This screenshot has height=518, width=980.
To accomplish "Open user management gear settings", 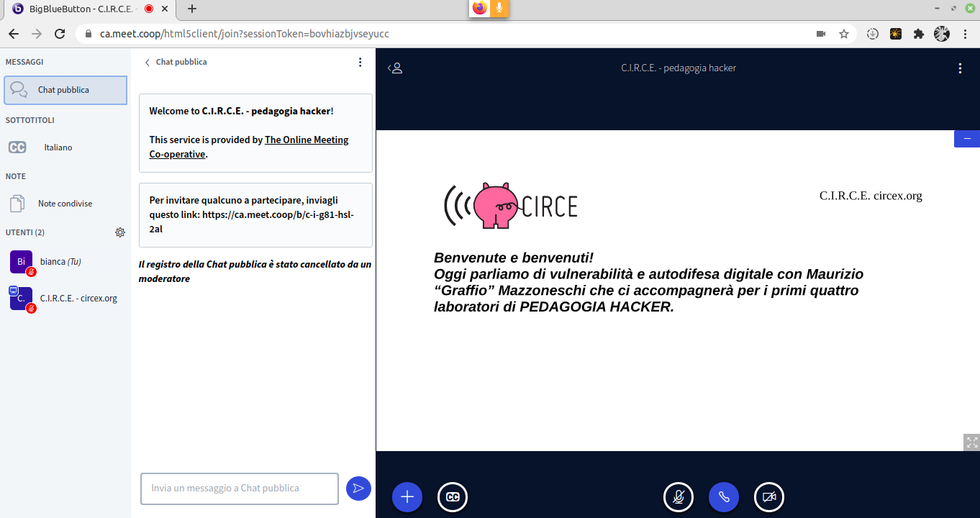I will (x=120, y=232).
